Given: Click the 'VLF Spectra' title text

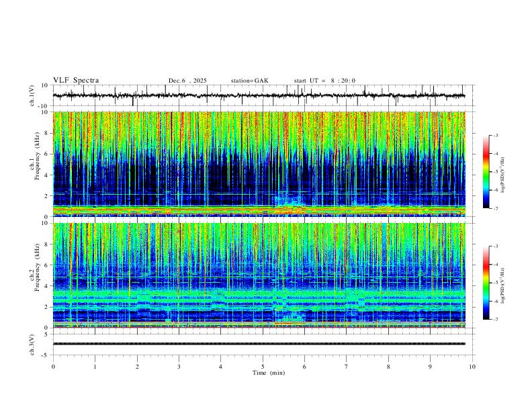Looking at the screenshot, I should [76, 81].
